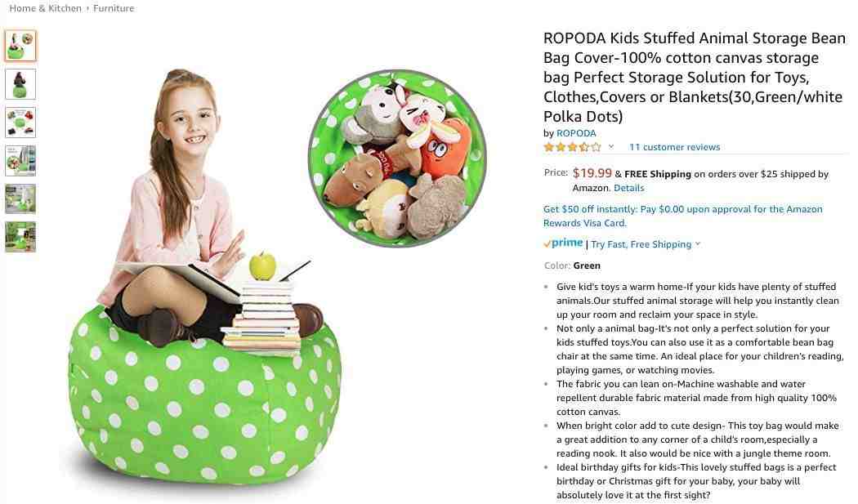Click Try Fast, Free Shipping link
Viewport: 858px width, 504px height.
pyautogui.click(x=641, y=244)
